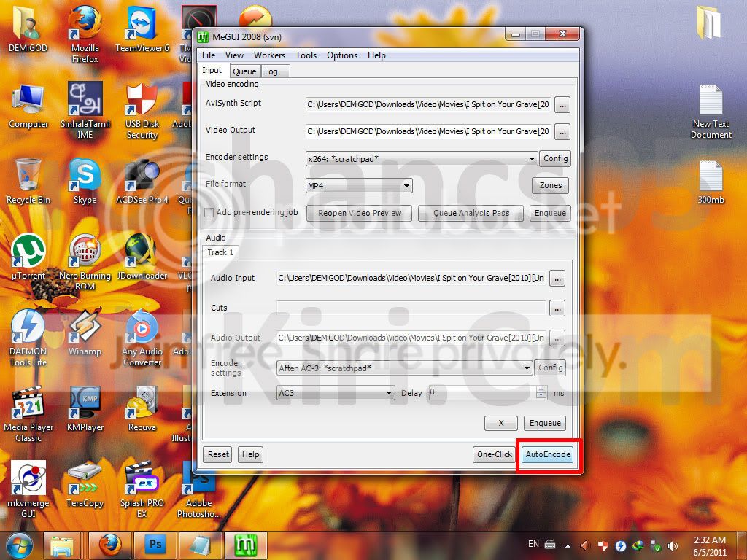The image size is (747, 560).
Task: Click the Reset button
Action: coord(218,454)
